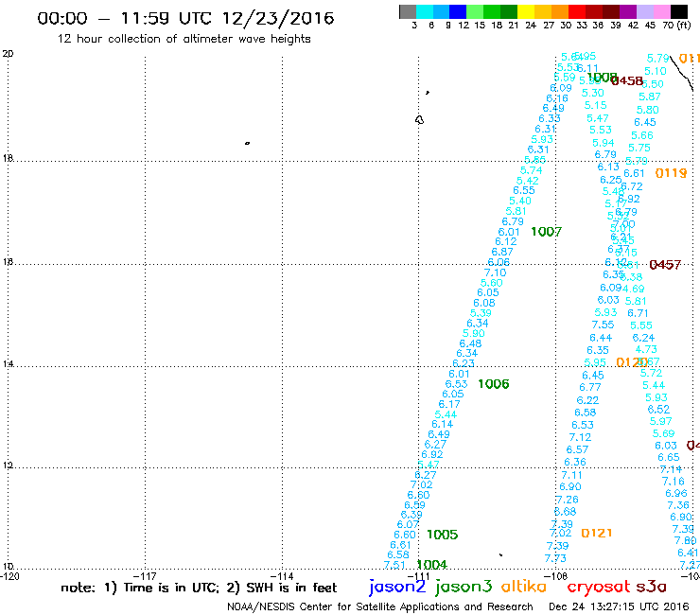Click the jason3 legend label

464,587
